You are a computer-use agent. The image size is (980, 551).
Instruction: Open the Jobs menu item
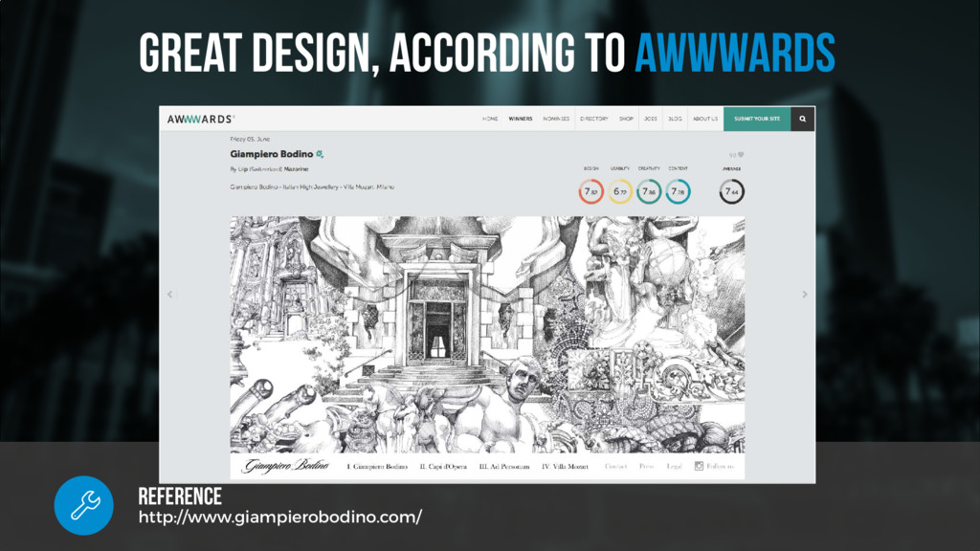pyautogui.click(x=651, y=119)
